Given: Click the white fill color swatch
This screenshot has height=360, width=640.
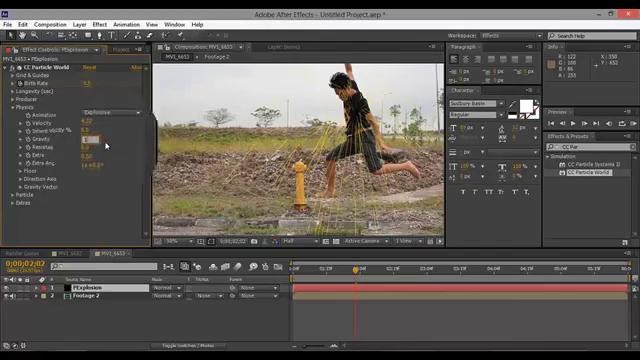Looking at the screenshot, I should click(x=526, y=107).
